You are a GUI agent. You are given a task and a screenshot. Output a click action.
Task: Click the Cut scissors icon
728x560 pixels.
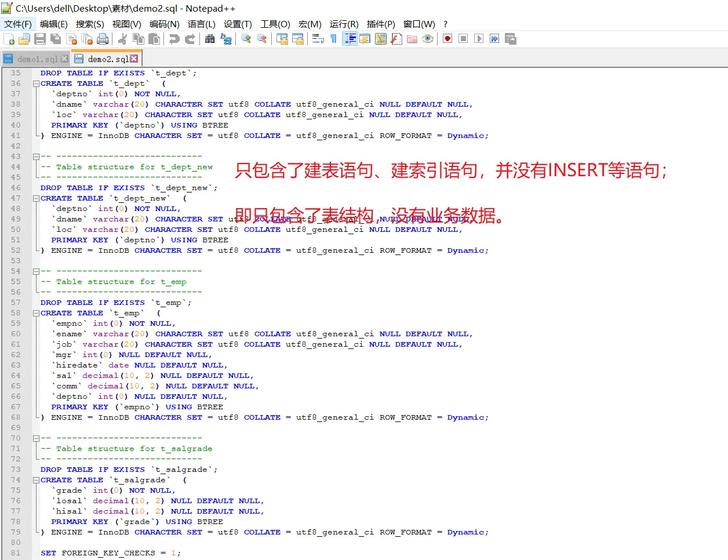point(123,39)
